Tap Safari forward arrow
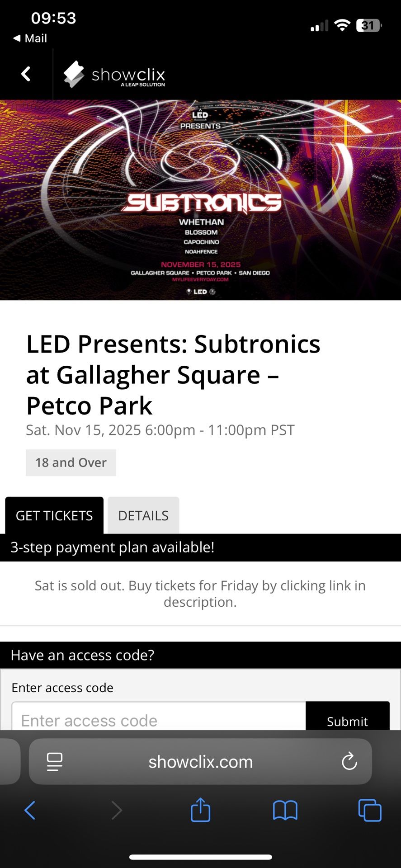This screenshot has height=868, width=401. pyautogui.click(x=117, y=810)
